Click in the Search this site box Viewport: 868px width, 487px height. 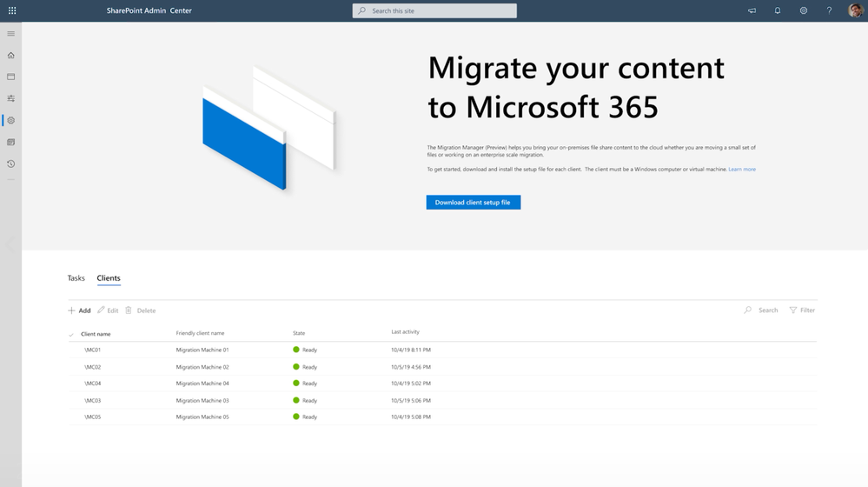point(434,10)
